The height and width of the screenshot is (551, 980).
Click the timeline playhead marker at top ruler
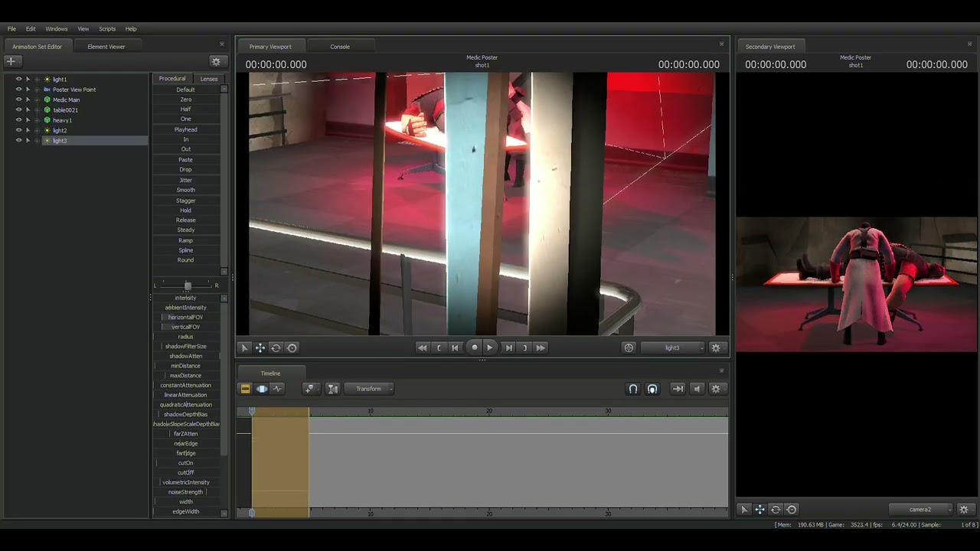pos(252,412)
